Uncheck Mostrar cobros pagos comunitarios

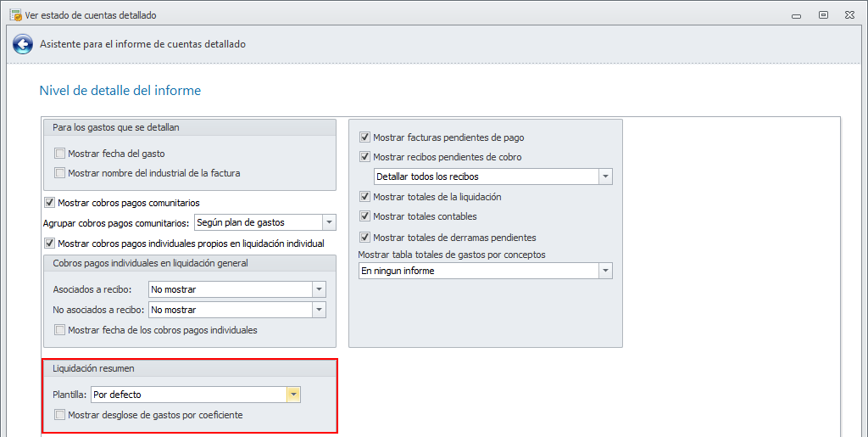[x=50, y=203]
